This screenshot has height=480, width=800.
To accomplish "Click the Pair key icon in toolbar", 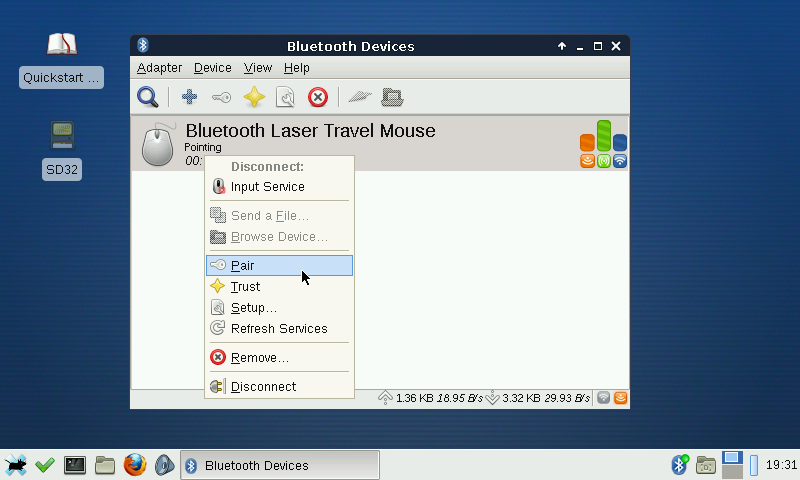I will click(221, 97).
